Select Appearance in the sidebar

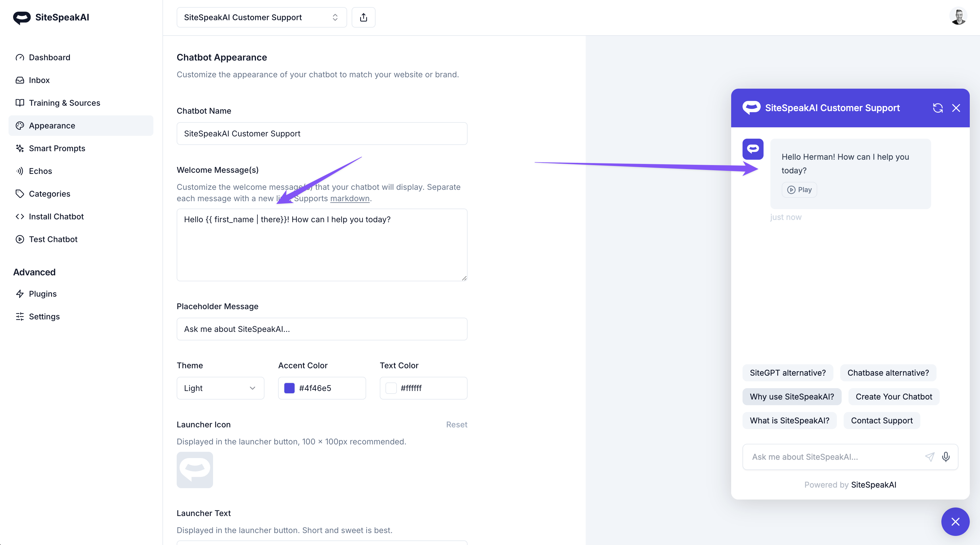pos(81,126)
